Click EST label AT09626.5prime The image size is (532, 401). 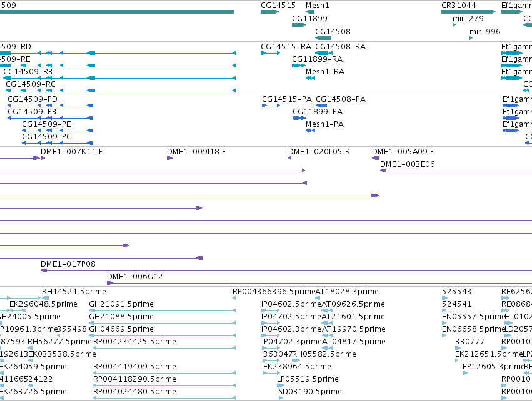pyautogui.click(x=353, y=304)
